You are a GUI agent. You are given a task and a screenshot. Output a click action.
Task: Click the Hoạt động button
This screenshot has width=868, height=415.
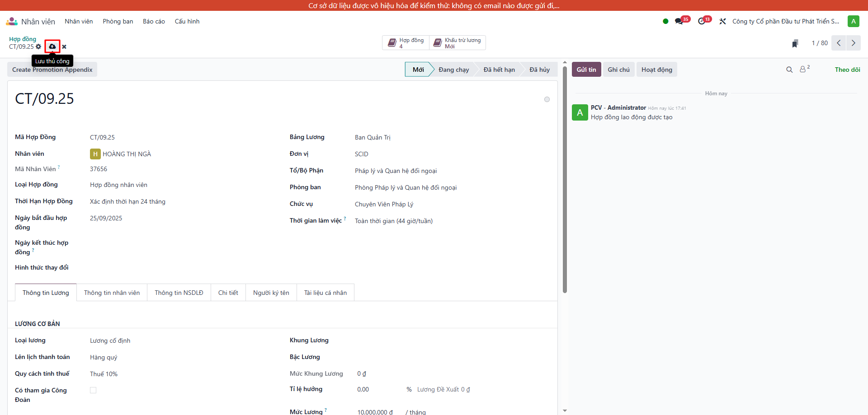[657, 70]
